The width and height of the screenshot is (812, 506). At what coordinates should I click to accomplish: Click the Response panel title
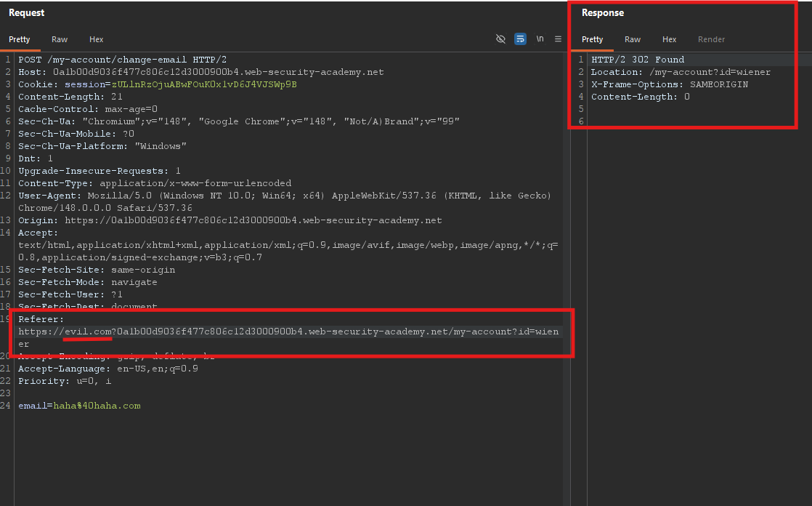coord(603,13)
